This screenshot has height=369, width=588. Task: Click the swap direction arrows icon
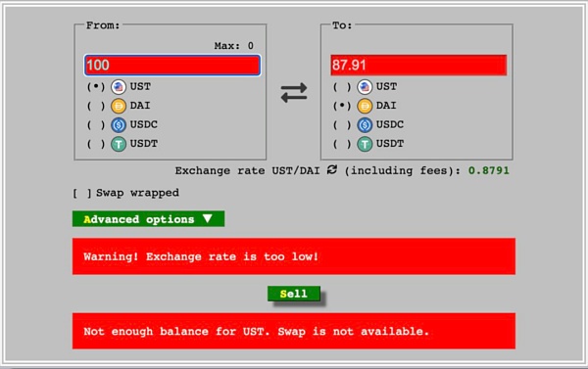click(x=294, y=93)
